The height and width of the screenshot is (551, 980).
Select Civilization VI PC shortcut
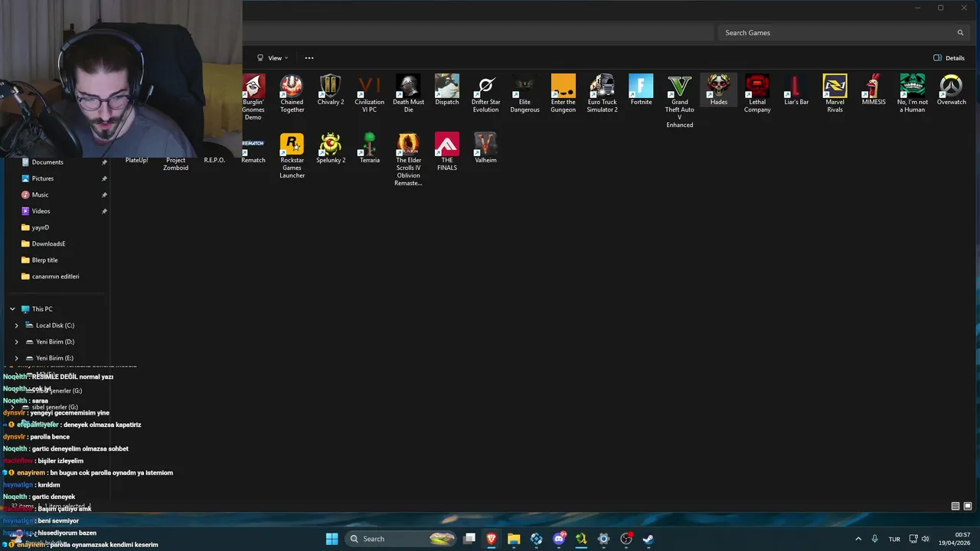[369, 93]
